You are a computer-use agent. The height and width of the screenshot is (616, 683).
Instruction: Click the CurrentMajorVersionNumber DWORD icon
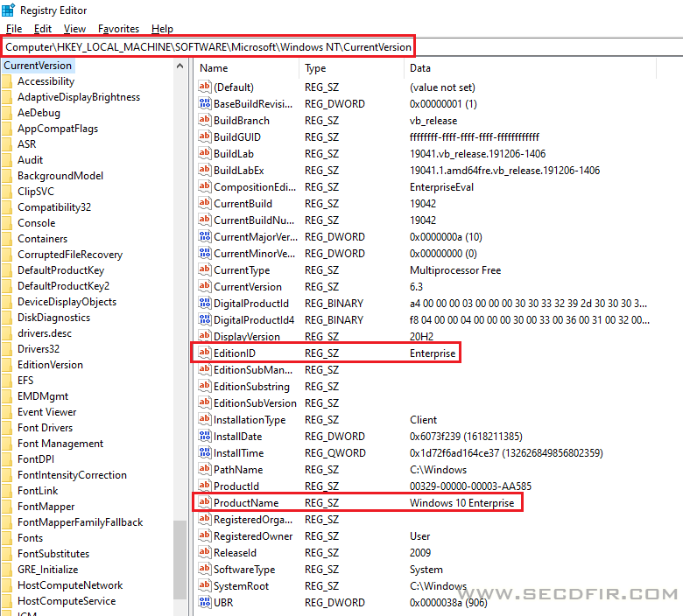(x=205, y=236)
